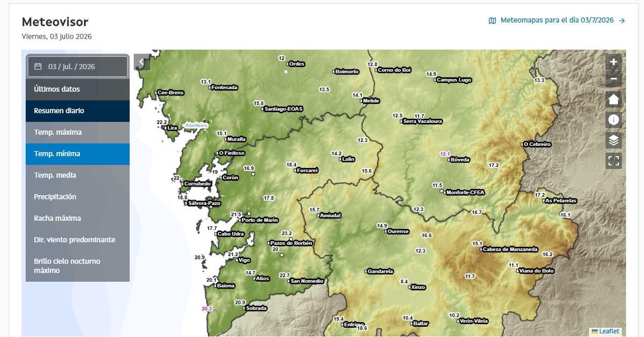This screenshot has height=337, width=644.
Task: Open the date picker field 03 / jul. / 2026
Action: [78, 67]
